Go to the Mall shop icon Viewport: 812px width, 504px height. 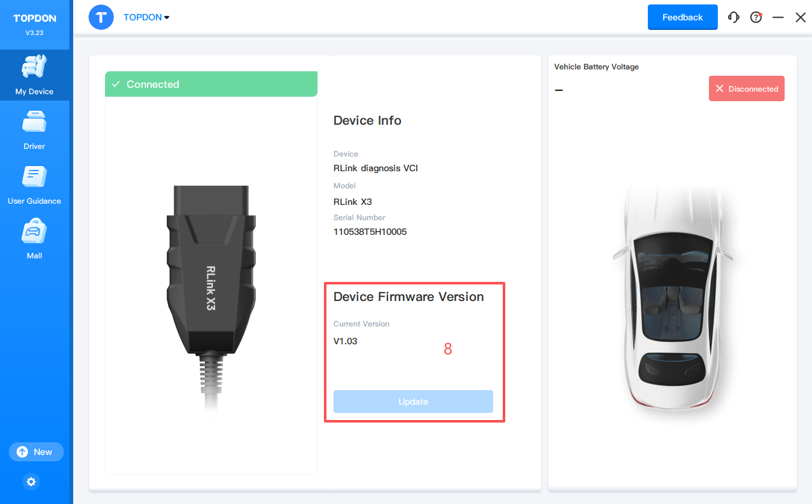coord(34,239)
